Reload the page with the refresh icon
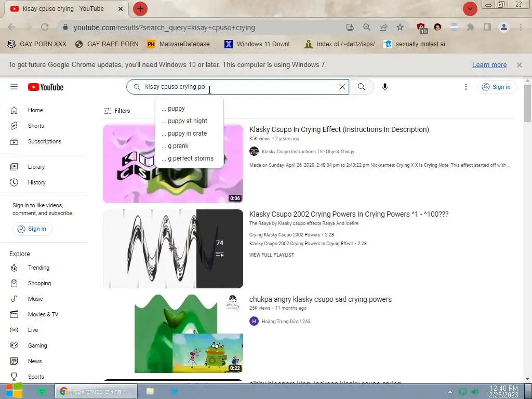This screenshot has height=399, width=532. coord(45,28)
